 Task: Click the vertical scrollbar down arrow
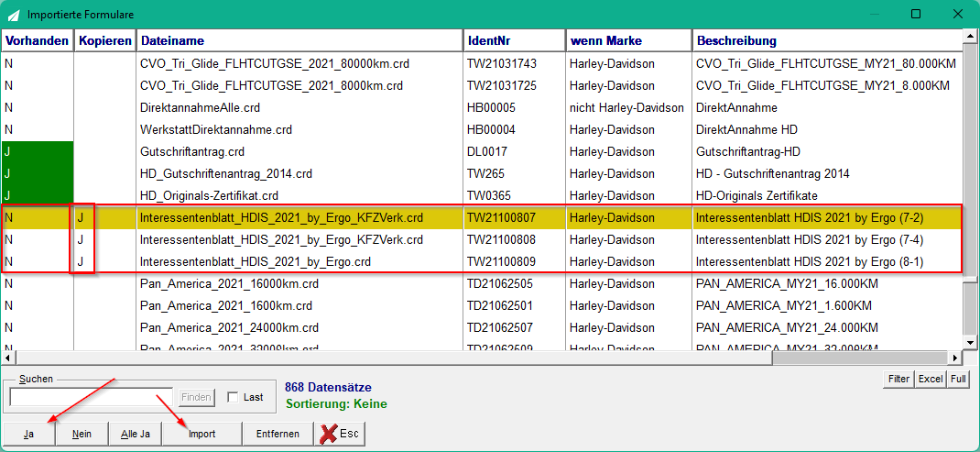click(x=968, y=343)
